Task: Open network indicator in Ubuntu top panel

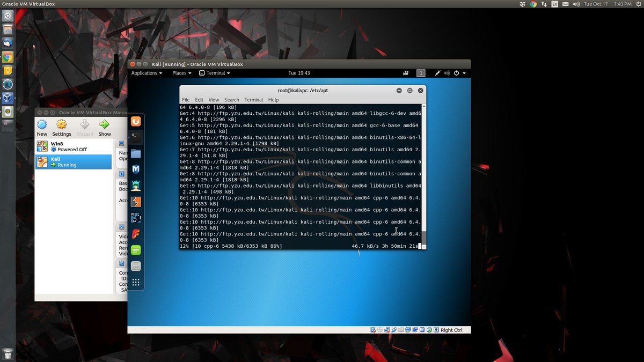Action: pos(544,4)
